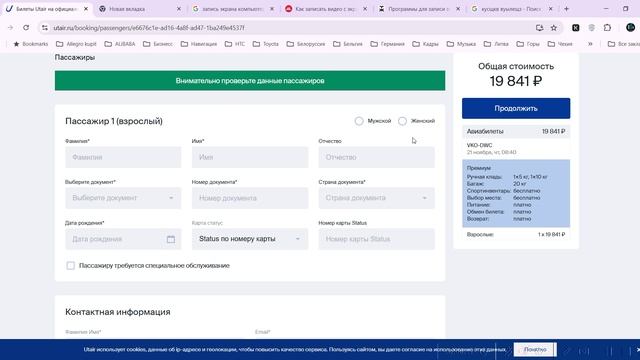Open a new browser tab
The height and width of the screenshot is (360, 640).
pos(567,9)
